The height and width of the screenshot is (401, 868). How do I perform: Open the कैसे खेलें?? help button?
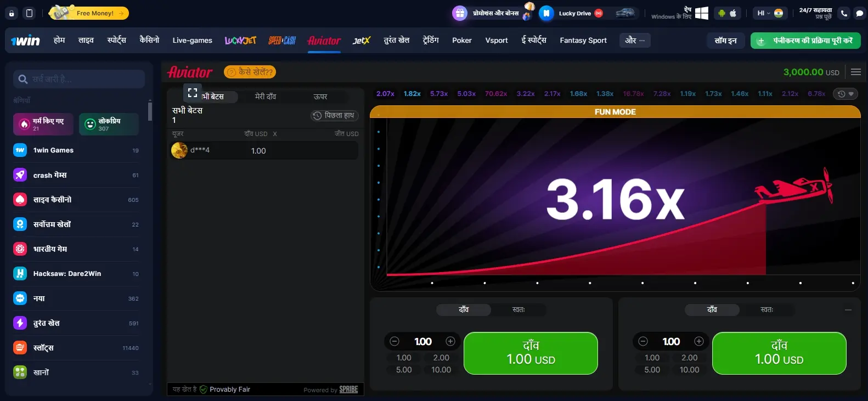[x=250, y=72]
